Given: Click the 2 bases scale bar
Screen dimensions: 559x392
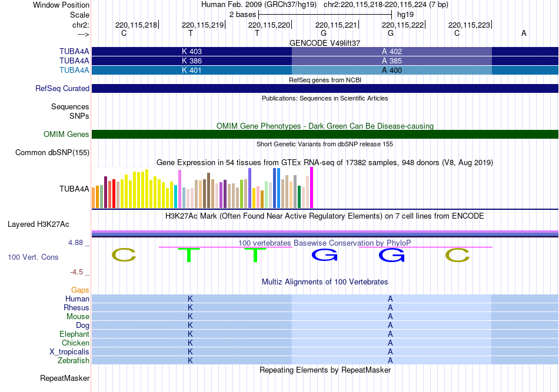Looking at the screenshot, I should point(325,15).
